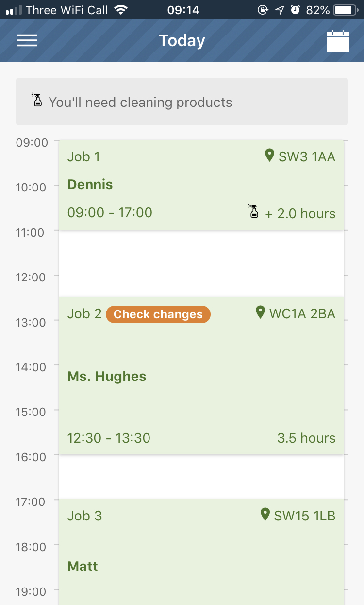Tap the Job 2 location pin icon
The image size is (364, 605).
(x=261, y=312)
